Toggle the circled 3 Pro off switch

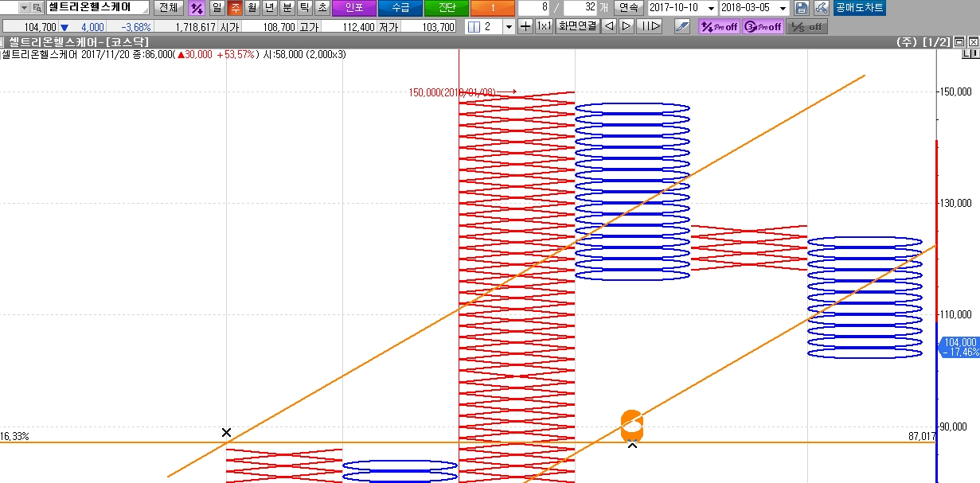coord(762,26)
